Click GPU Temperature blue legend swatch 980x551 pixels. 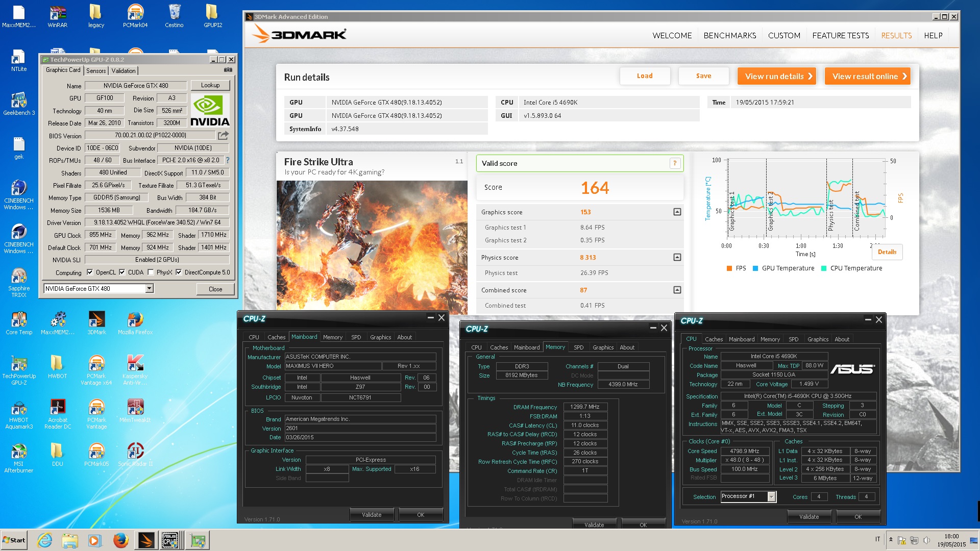(x=755, y=268)
